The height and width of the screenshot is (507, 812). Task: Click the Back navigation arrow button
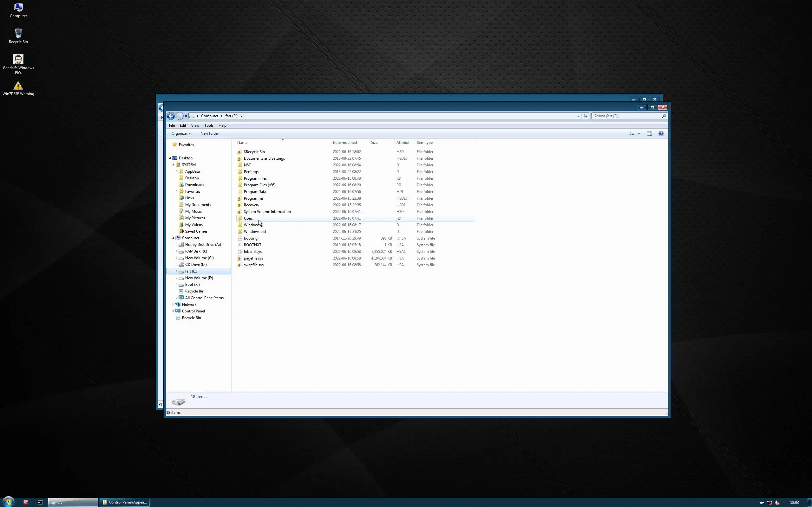point(170,116)
